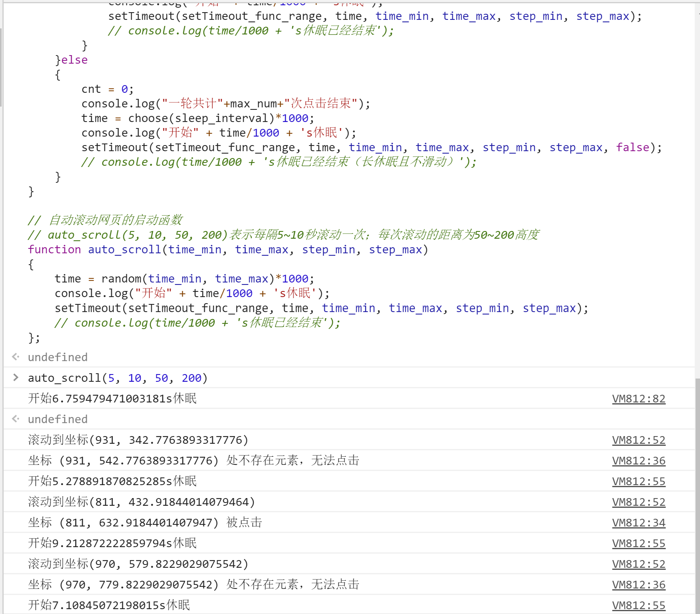Click the function auto_scroll definition line
Screen dimensions: 700x614
(228, 250)
